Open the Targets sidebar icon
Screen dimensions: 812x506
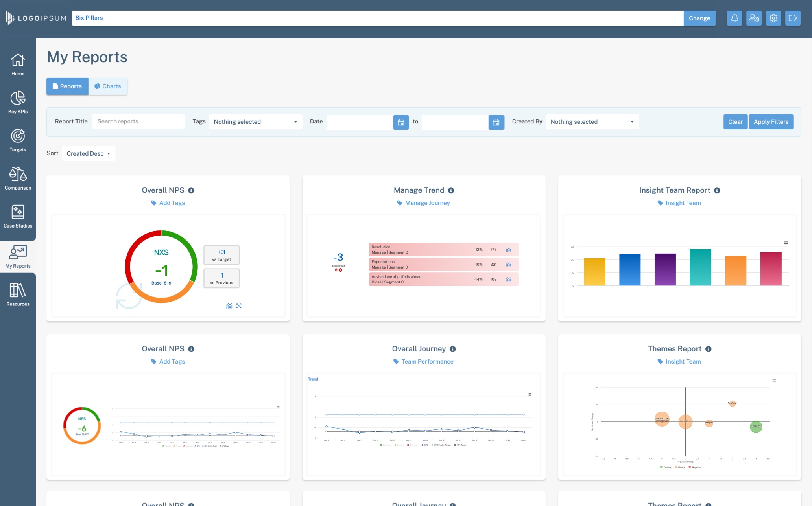(18, 140)
